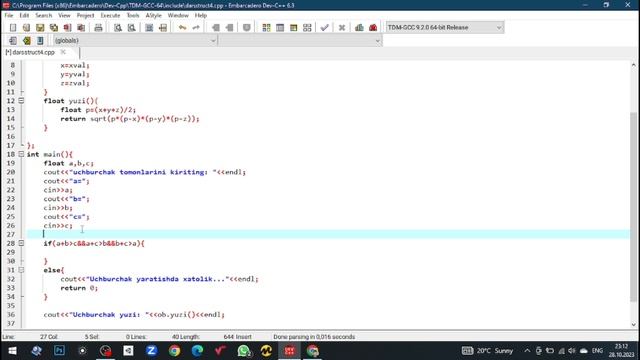Viewport: 640px width, 360px height.
Task: Click 'float yuzi(){' on line 12
Action: (71, 101)
